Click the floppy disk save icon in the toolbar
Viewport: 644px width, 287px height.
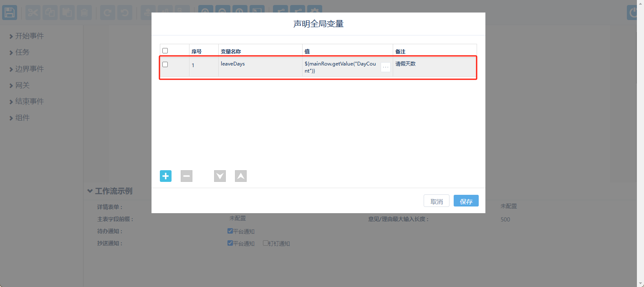point(10,13)
